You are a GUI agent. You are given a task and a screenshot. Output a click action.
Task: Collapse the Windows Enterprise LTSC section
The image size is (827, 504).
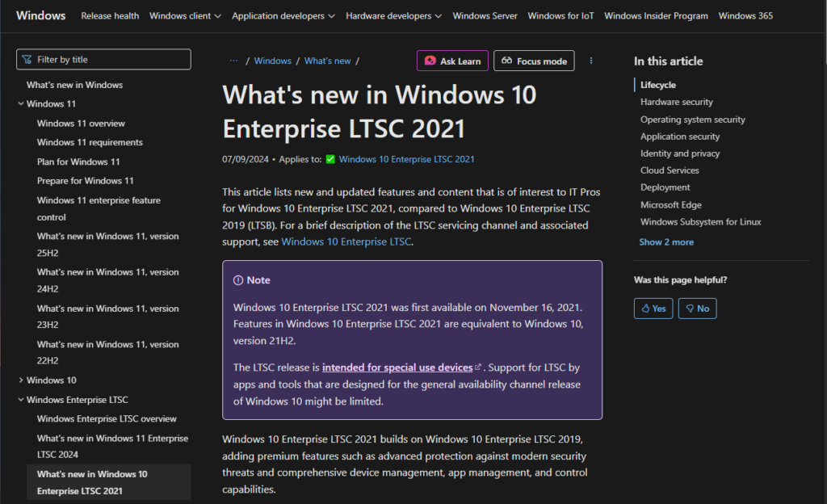tap(20, 399)
